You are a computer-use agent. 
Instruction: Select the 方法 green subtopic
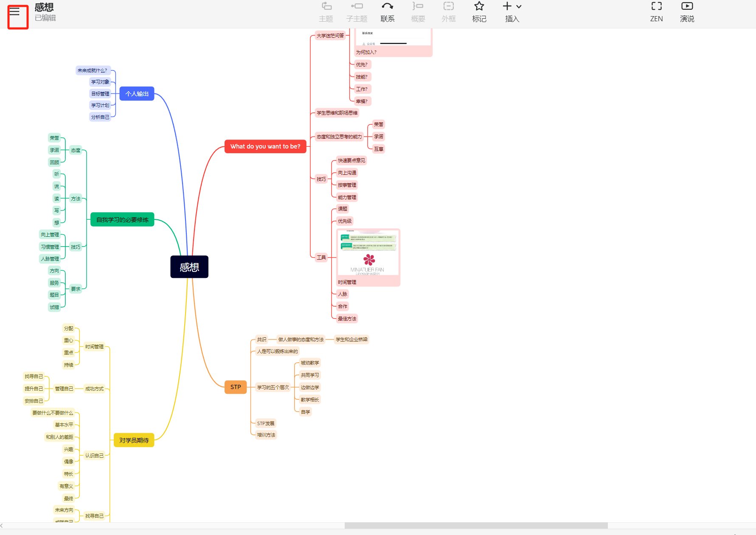click(x=76, y=199)
